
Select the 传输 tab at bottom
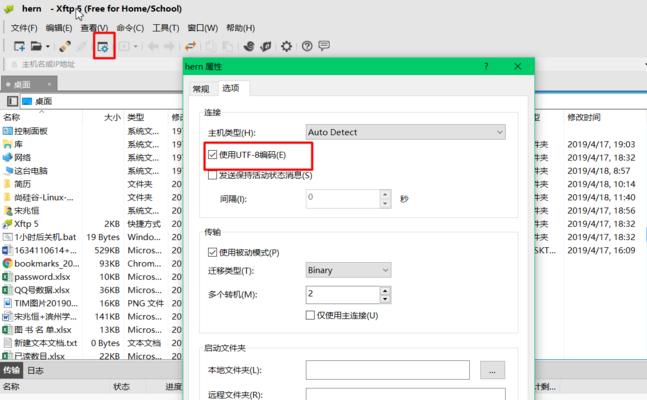(12, 370)
